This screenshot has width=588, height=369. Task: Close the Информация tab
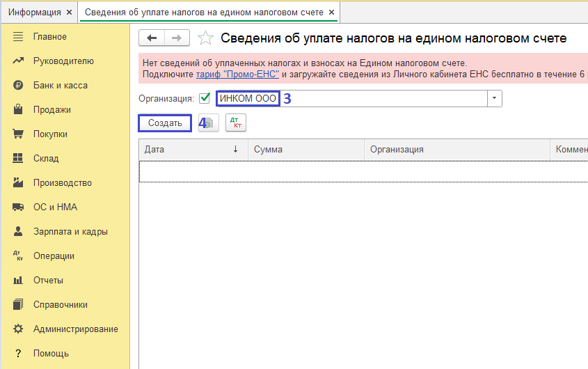click(70, 13)
